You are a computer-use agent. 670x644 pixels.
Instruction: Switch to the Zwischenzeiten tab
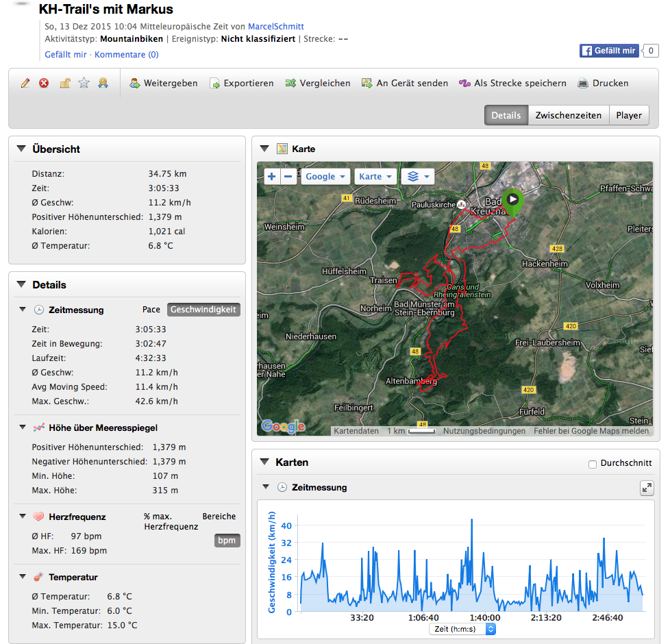click(x=568, y=115)
